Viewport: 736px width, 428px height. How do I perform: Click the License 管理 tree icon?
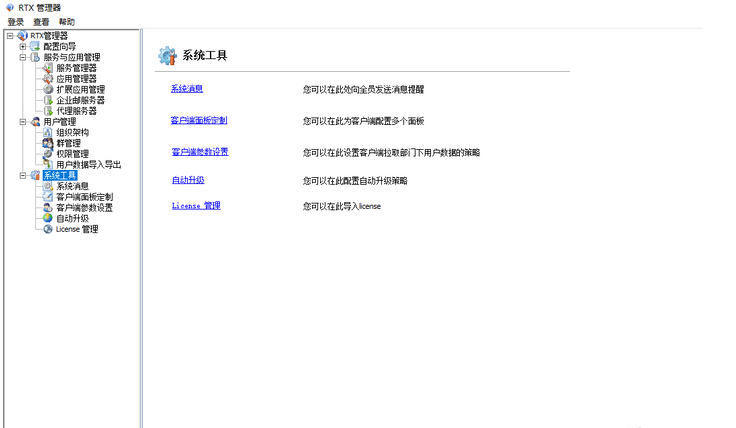coord(47,229)
